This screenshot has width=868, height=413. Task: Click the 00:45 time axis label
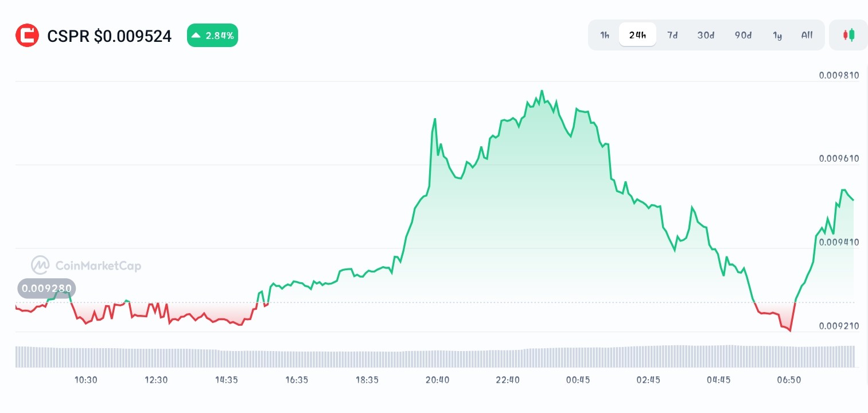coord(578,380)
